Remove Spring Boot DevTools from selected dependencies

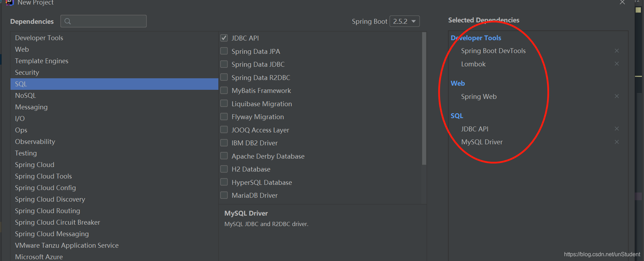(617, 51)
